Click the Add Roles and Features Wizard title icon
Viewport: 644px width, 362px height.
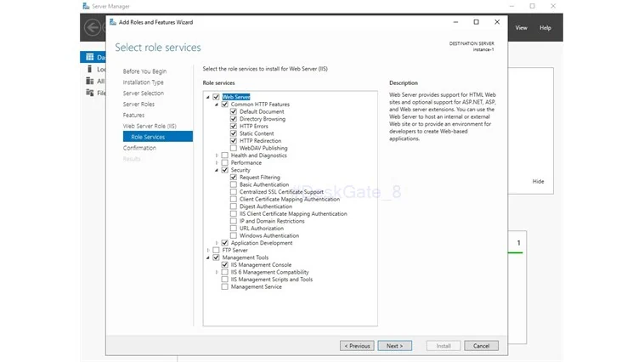[113, 22]
